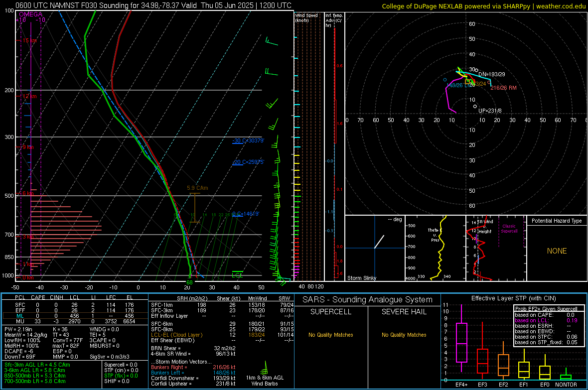This screenshot has width=588, height=390.
Task: Select the 'EFF' parcel row
Action: [x=75, y=310]
